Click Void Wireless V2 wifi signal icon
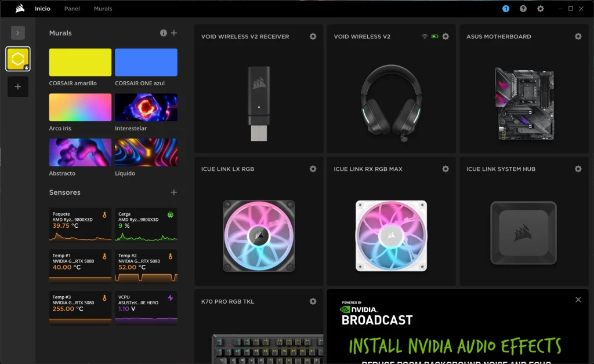The height and width of the screenshot is (364, 594). 425,37
